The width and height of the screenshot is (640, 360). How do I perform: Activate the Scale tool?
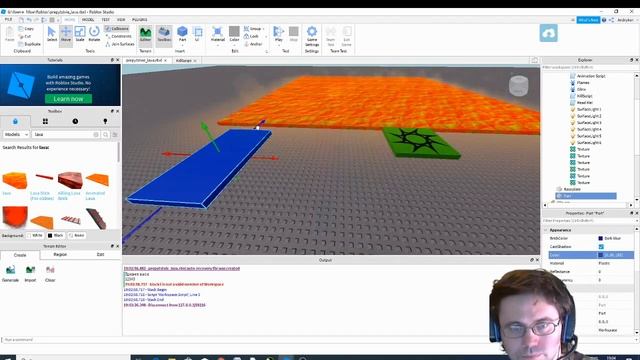(80, 34)
